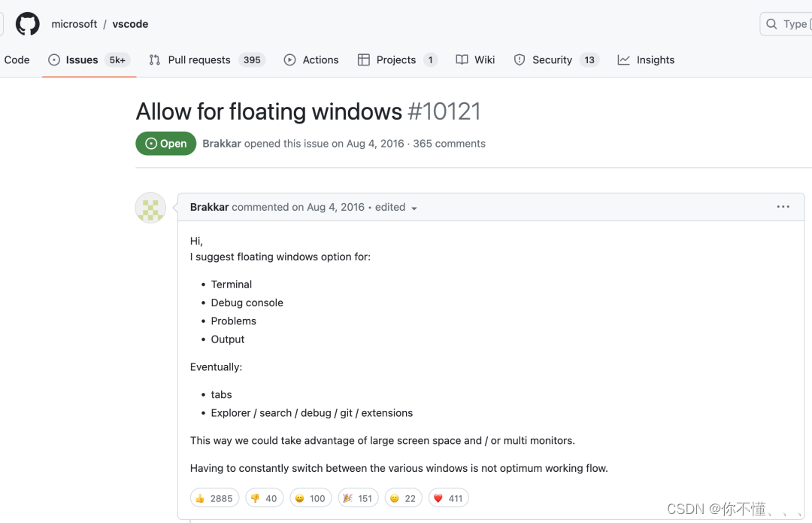Click the 5k+ issues counter badge

[x=117, y=60]
